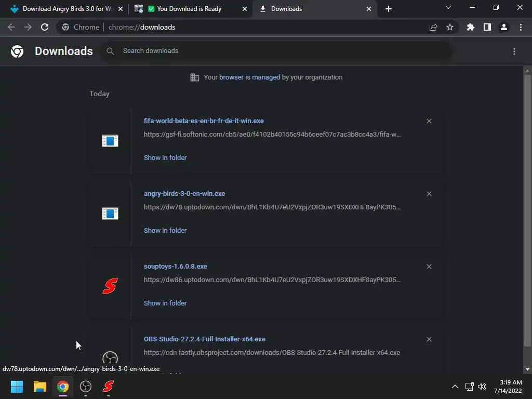Click the search magnifier icon
The width and height of the screenshot is (532, 399).
(110, 51)
